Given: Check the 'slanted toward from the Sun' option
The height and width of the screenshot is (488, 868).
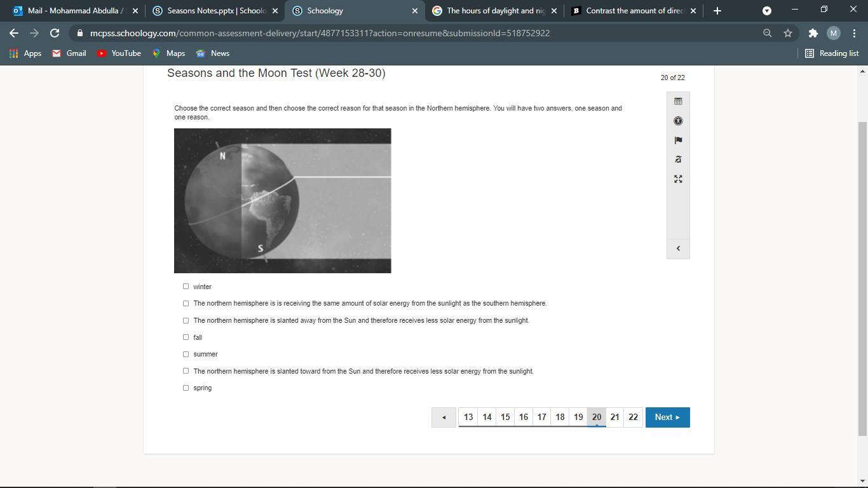Looking at the screenshot, I should click(x=186, y=371).
